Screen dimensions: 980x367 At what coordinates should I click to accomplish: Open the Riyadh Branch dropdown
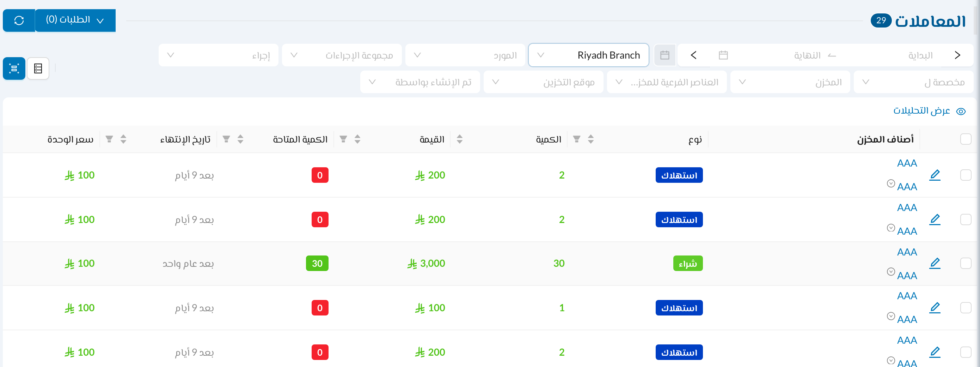(x=589, y=55)
